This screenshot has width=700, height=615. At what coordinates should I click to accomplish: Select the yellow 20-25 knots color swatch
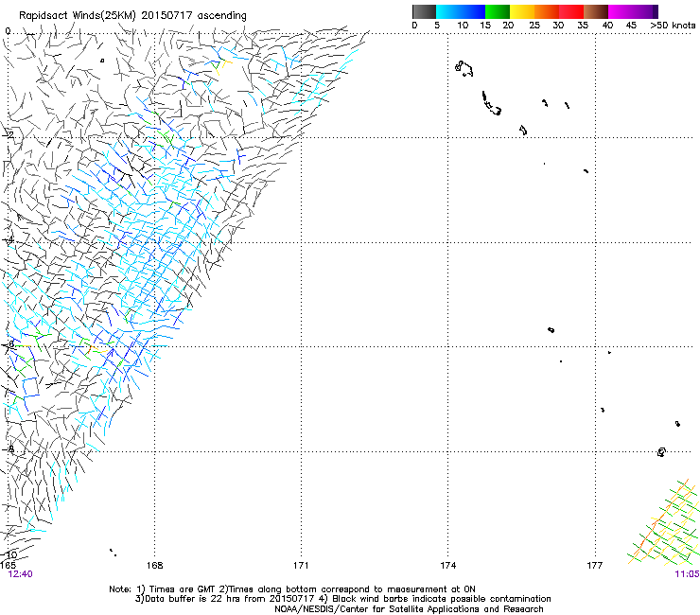pos(522,11)
